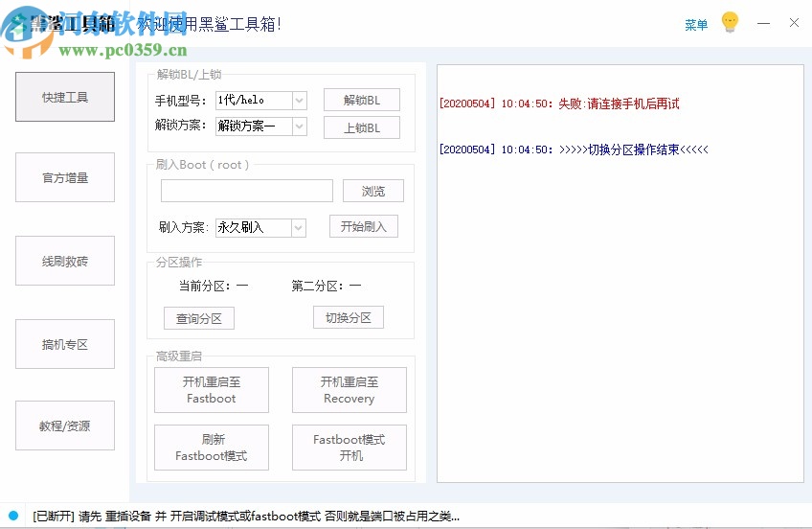Click the Boot file path field

[x=246, y=191]
